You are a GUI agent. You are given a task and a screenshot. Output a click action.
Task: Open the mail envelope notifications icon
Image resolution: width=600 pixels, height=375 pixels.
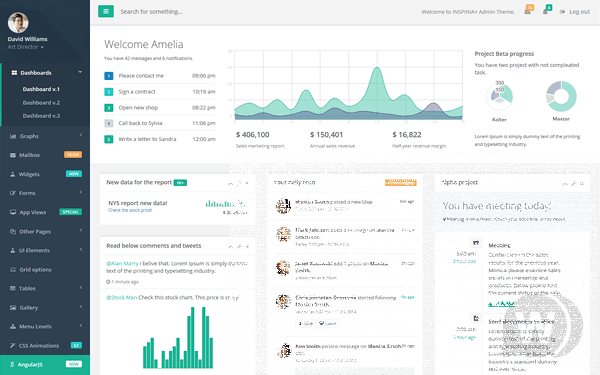(x=528, y=12)
